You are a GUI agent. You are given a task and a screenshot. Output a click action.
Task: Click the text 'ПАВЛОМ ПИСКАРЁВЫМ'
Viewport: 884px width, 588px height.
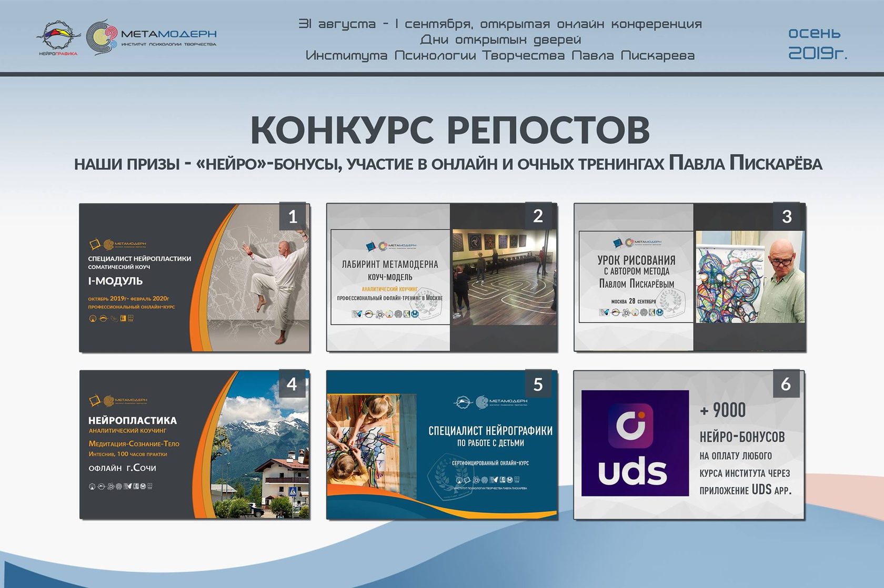point(636,284)
